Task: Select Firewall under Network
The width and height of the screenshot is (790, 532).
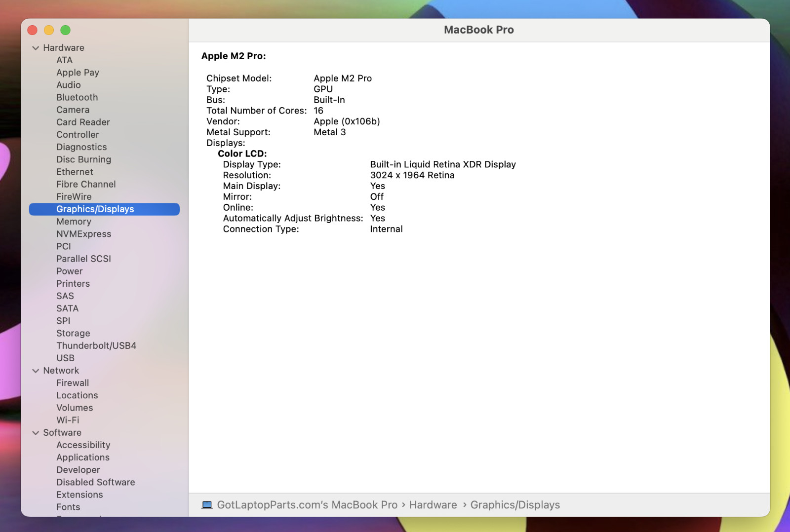Action: [x=73, y=383]
